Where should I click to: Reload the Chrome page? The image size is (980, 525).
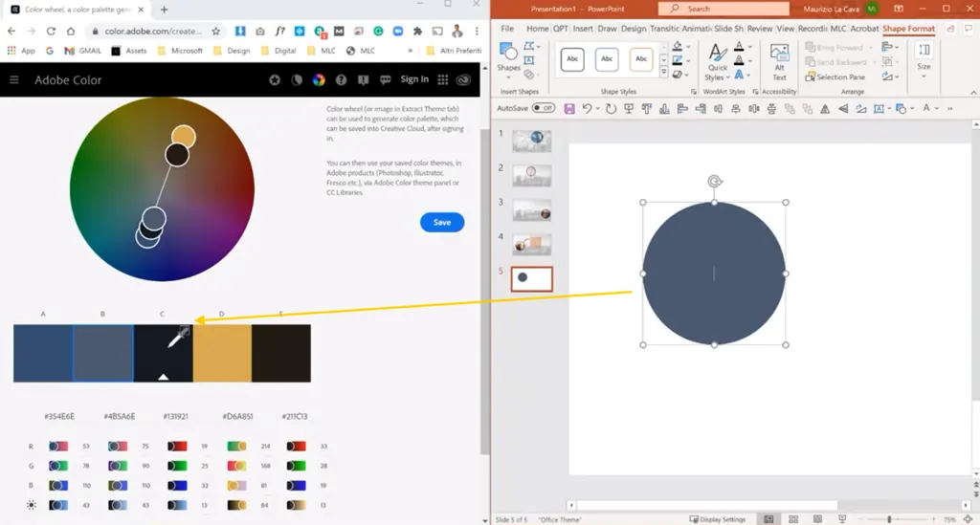(51, 31)
